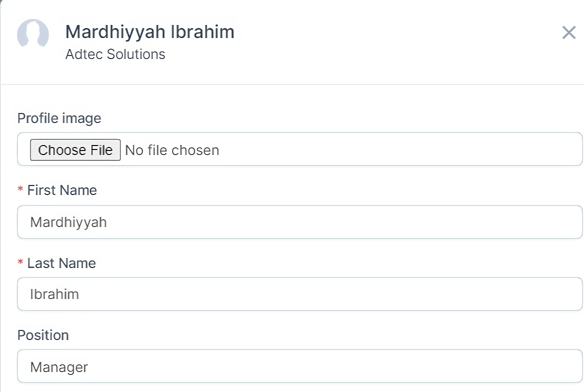Click the Mardhiyyah Ibrahim heading
Image resolution: width=584 pixels, height=392 pixels.
pos(149,32)
